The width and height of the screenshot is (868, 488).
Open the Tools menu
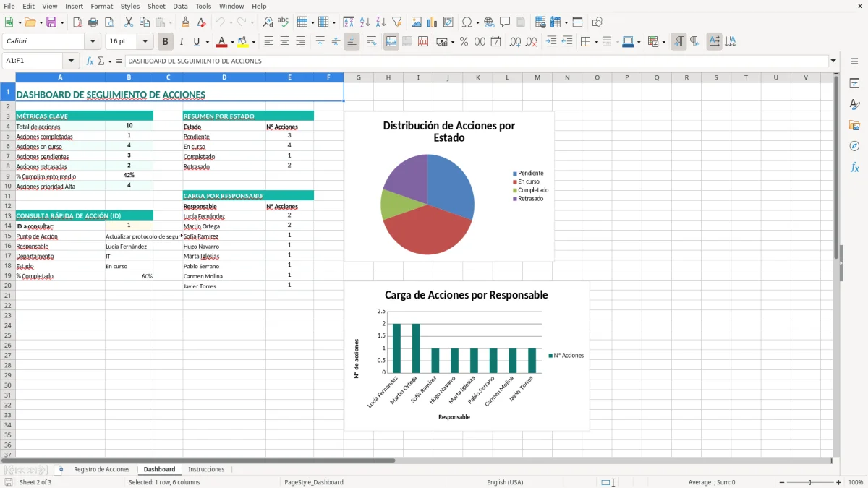204,6
